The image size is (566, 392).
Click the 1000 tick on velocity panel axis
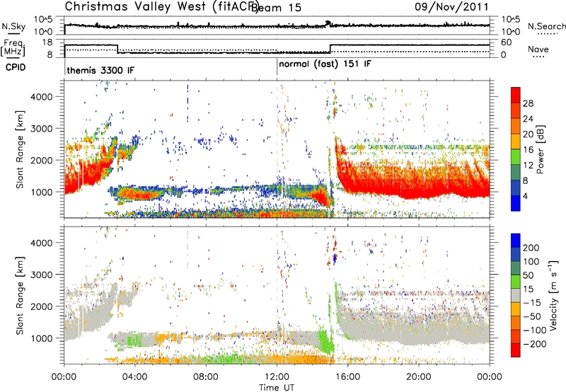click(x=42, y=338)
